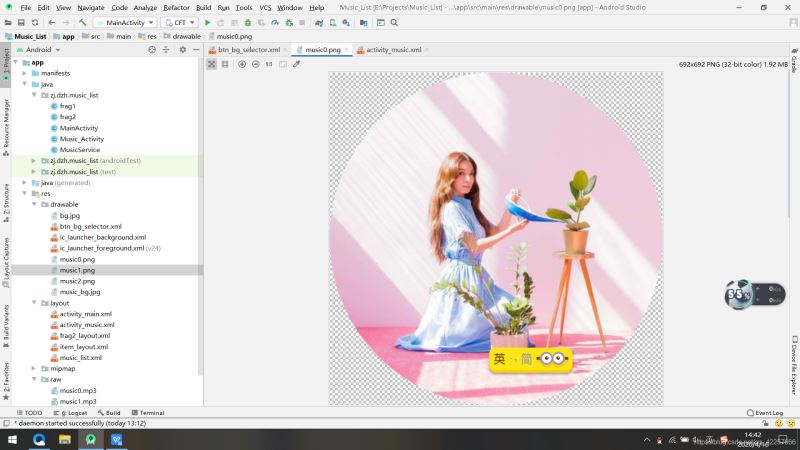Screen dimensions: 800x450
Task: Switch to the activity_music.xml tab
Action: [391, 49]
